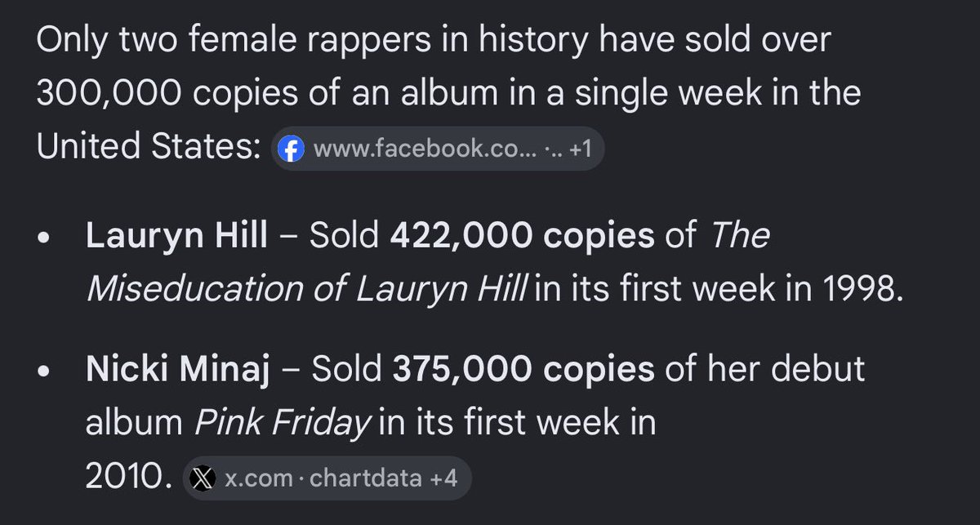Click the X logo icon in source chip

pos(203,478)
